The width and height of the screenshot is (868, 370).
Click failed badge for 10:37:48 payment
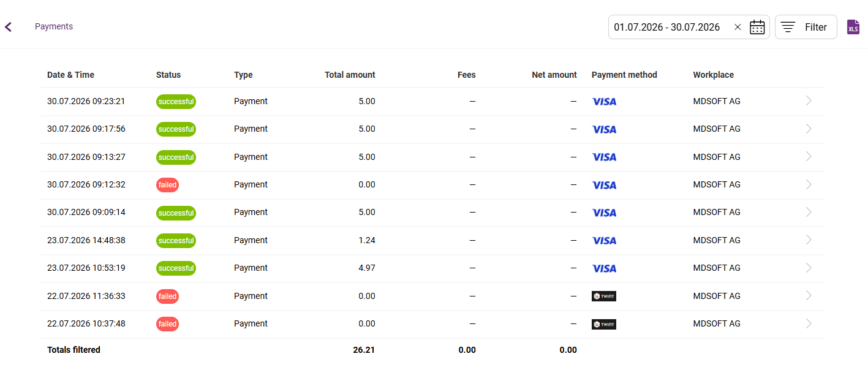[x=167, y=324]
